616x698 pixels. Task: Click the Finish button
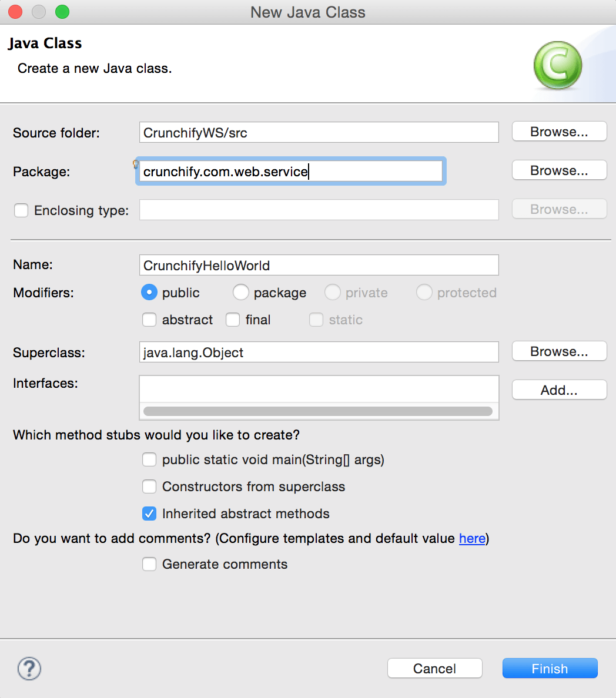550,669
